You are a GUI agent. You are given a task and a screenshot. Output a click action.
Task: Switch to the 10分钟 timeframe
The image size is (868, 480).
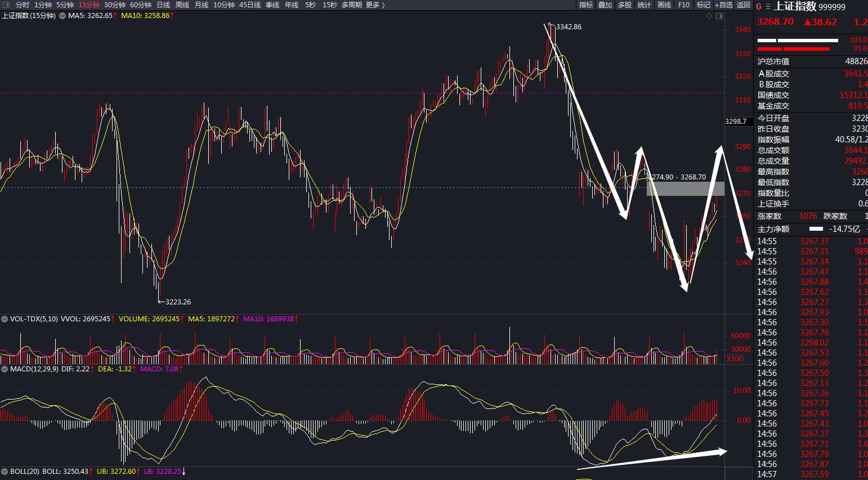(224, 5)
